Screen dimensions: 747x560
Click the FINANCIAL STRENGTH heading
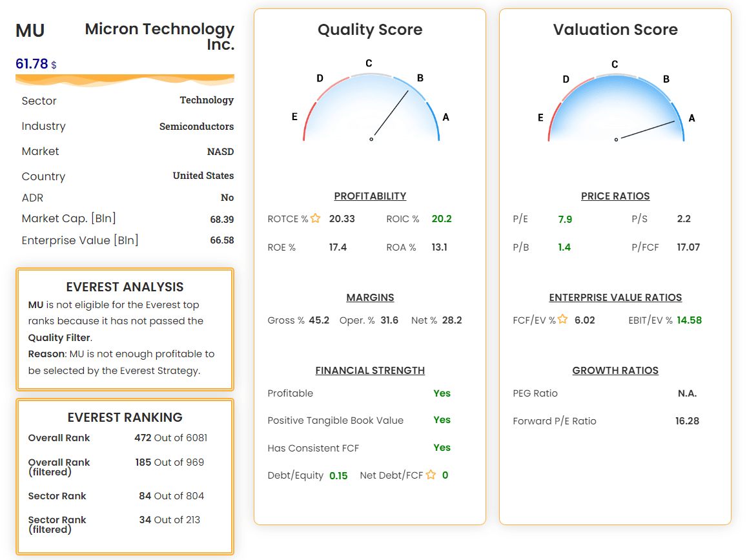click(370, 370)
